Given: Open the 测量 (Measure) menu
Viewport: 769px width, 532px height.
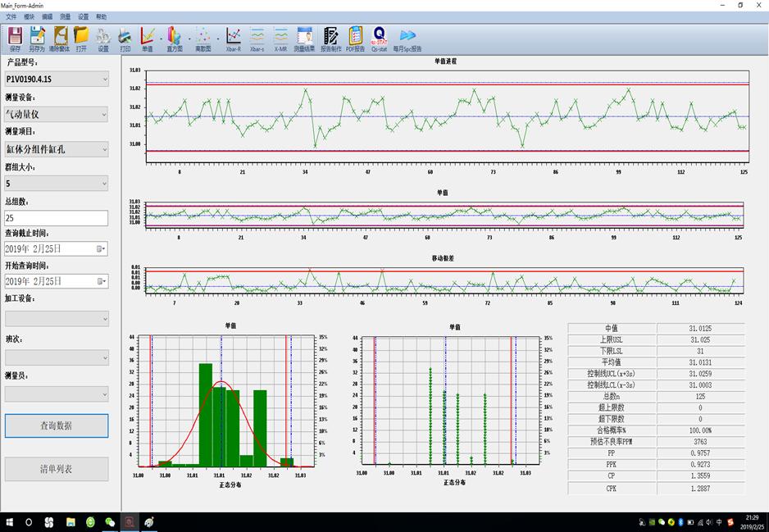Looking at the screenshot, I should click(66, 16).
